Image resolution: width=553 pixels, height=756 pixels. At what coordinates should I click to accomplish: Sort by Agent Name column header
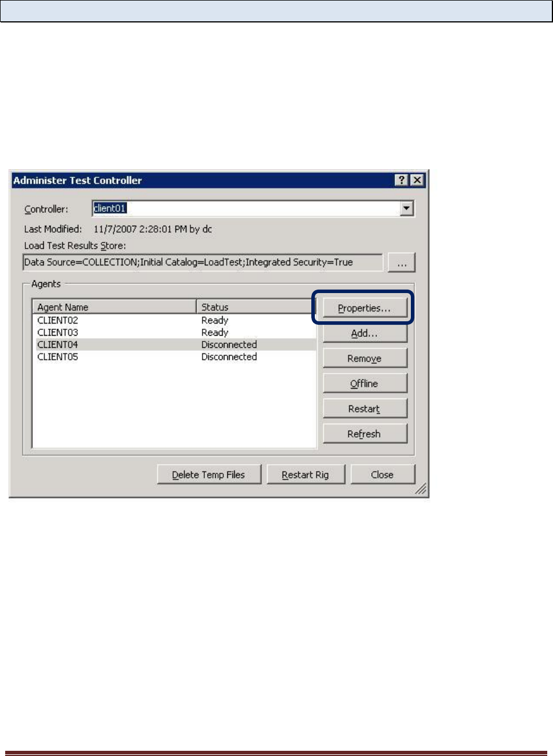click(115, 307)
